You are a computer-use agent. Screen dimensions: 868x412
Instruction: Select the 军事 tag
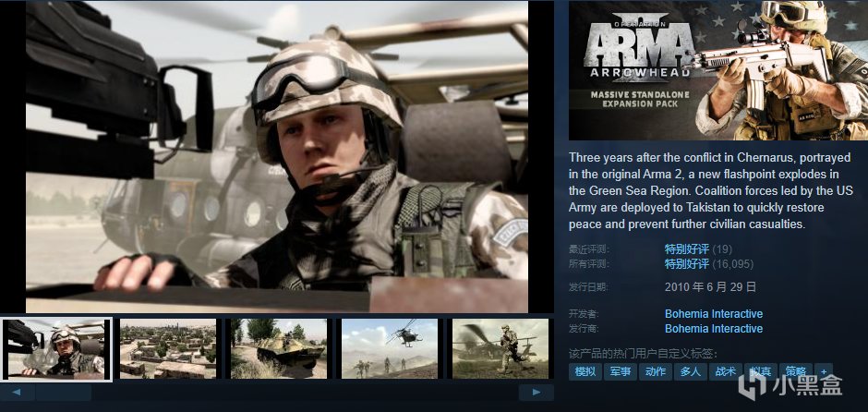click(620, 371)
